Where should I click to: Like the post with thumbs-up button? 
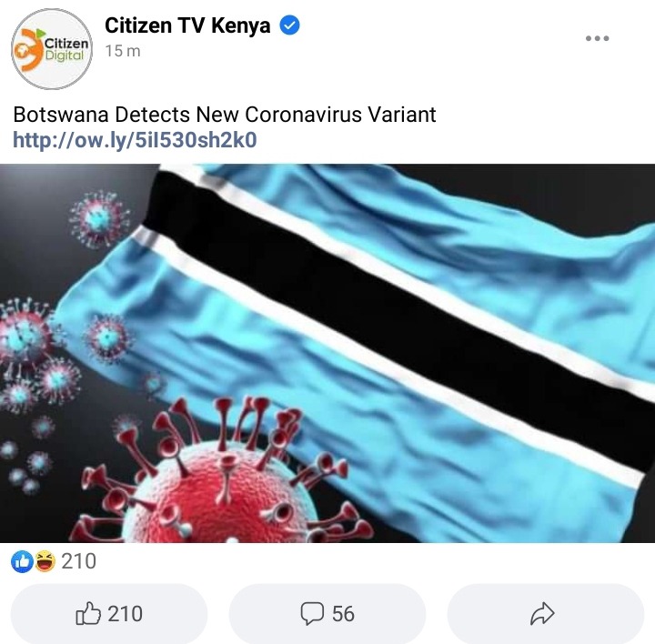coord(109,614)
